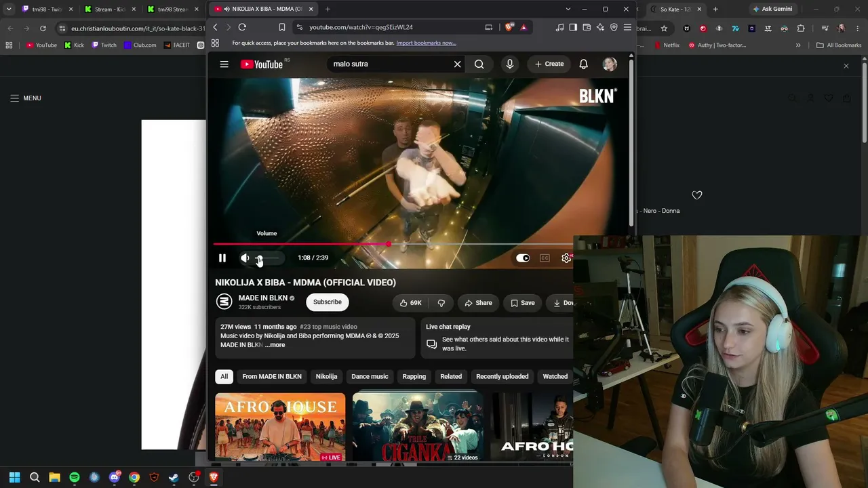Go back in the Brave window
Viewport: 868px width, 488px height.
(x=215, y=27)
